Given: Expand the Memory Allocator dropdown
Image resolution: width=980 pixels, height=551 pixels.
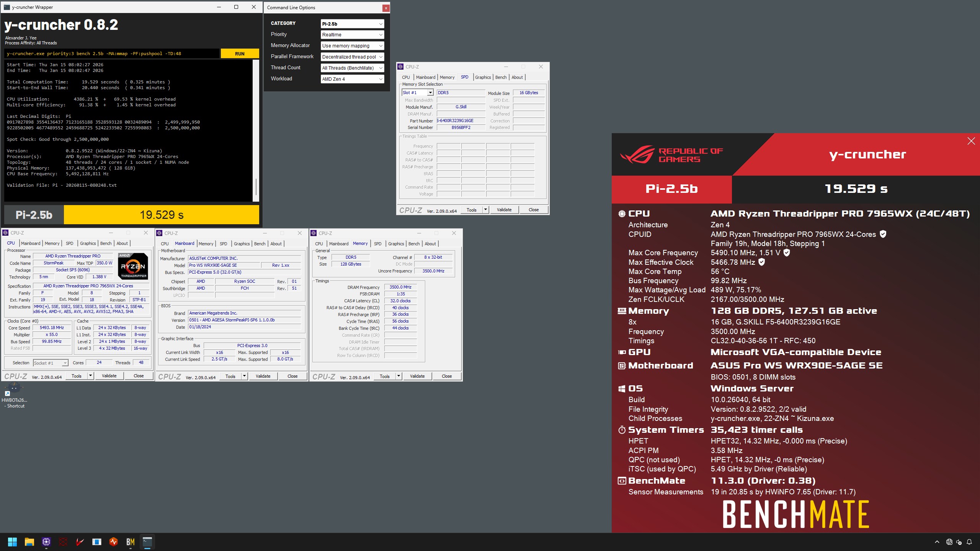Looking at the screenshot, I should 352,46.
